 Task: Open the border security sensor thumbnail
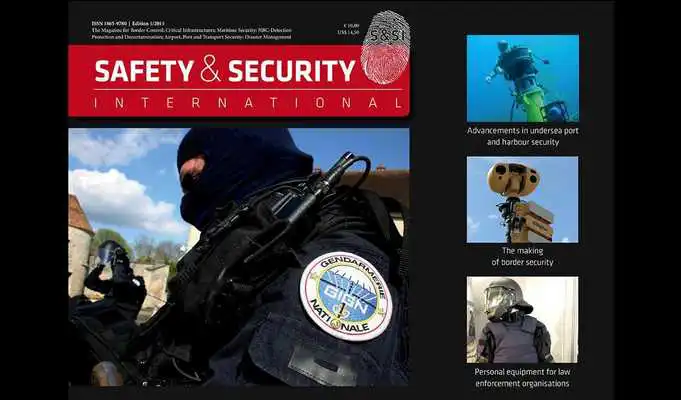click(x=522, y=199)
